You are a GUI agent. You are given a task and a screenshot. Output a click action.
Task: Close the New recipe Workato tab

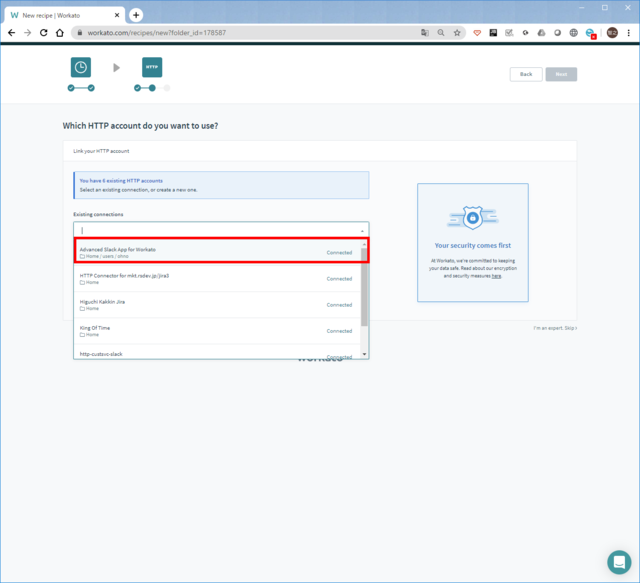coord(117,15)
